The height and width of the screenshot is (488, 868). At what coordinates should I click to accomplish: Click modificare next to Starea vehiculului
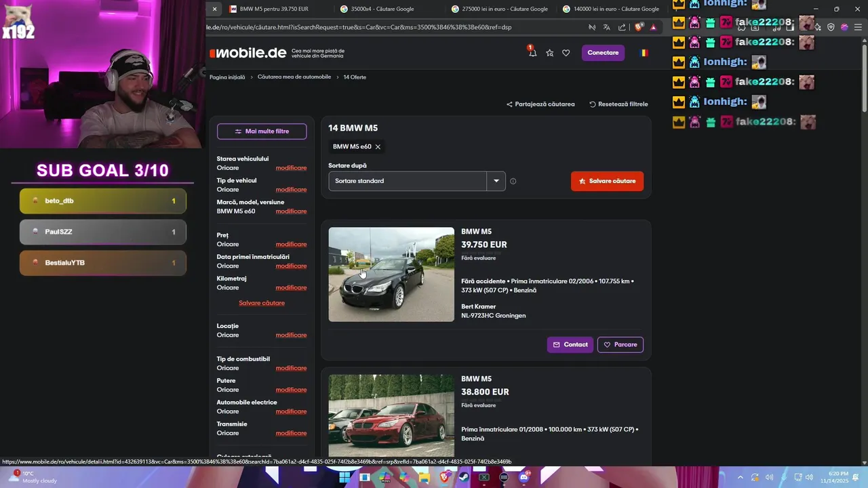point(291,167)
